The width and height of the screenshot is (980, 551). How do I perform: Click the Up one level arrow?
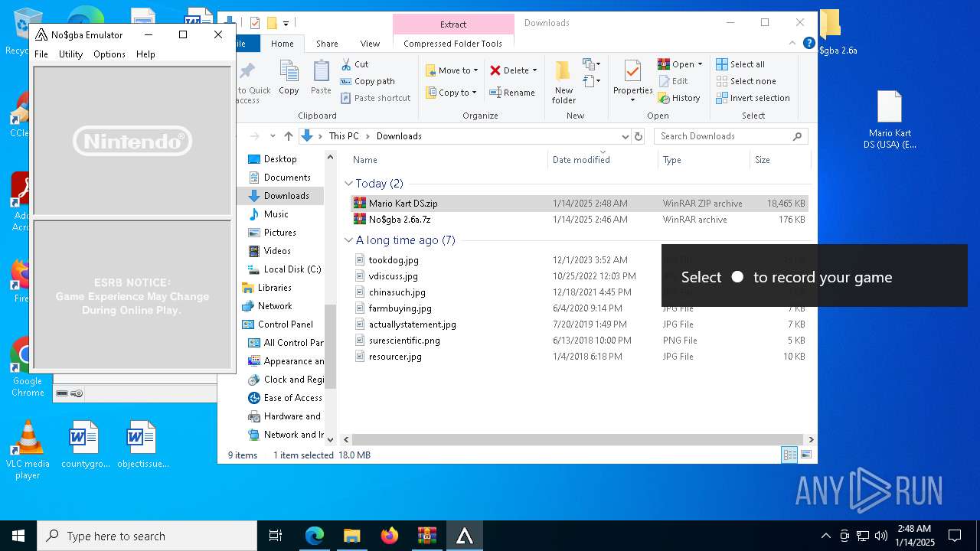click(289, 136)
